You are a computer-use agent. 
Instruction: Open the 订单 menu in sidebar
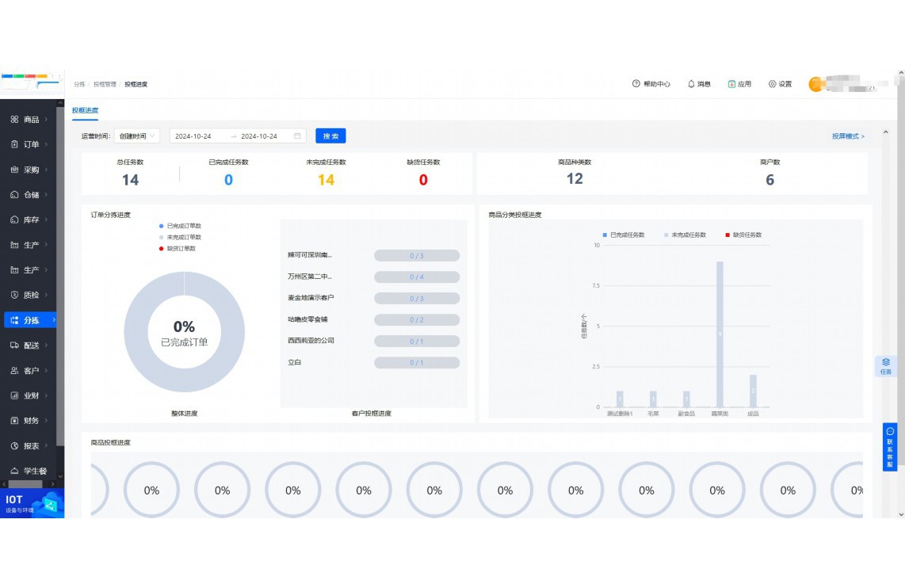[x=31, y=144]
